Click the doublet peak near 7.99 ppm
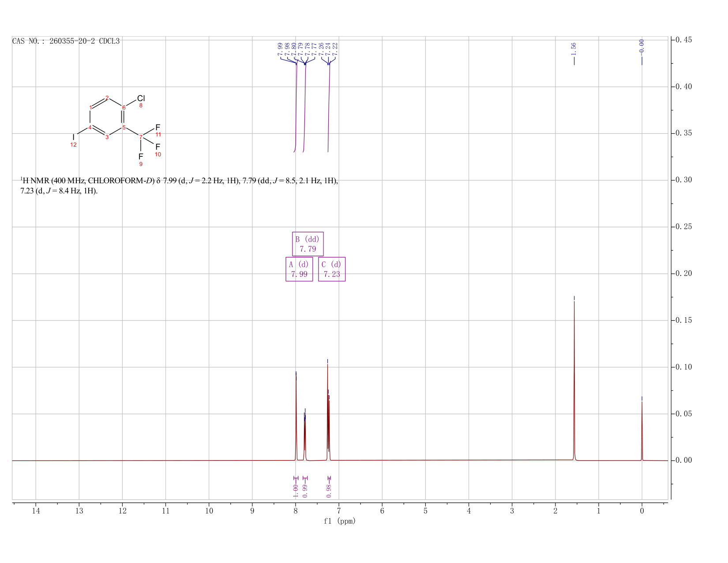 (296, 417)
